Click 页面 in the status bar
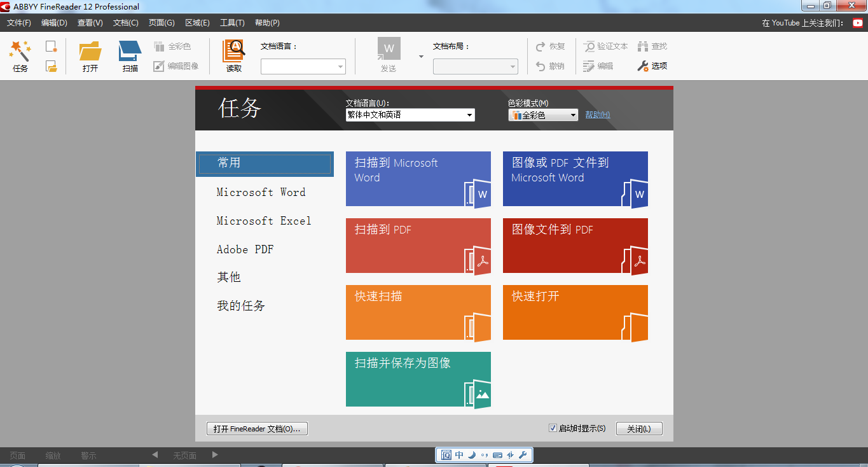This screenshot has height=467, width=868. (18, 456)
